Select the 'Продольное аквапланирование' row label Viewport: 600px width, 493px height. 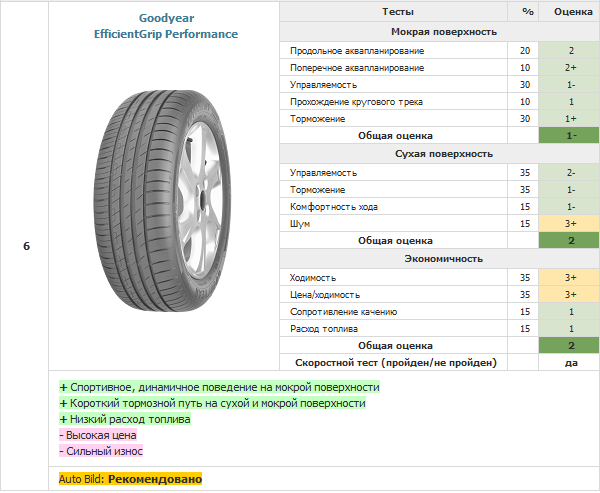pyautogui.click(x=357, y=51)
